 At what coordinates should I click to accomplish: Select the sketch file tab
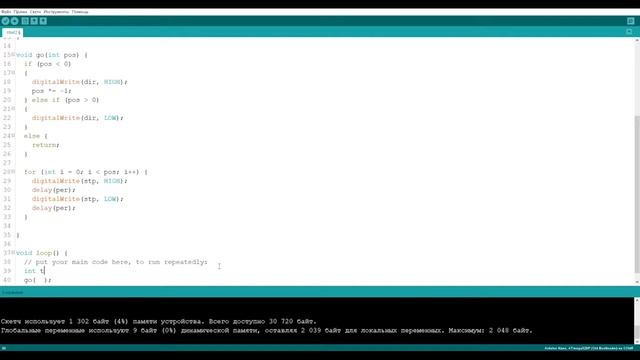(x=13, y=32)
